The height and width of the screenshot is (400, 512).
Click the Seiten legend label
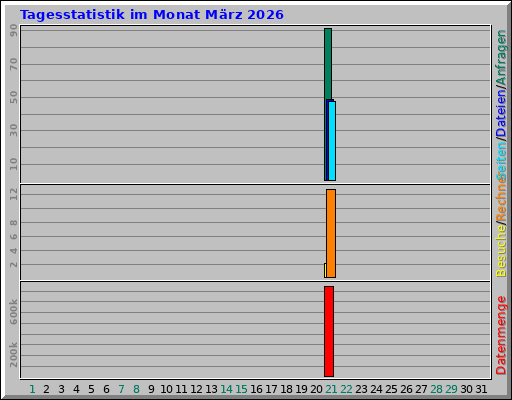point(501,161)
